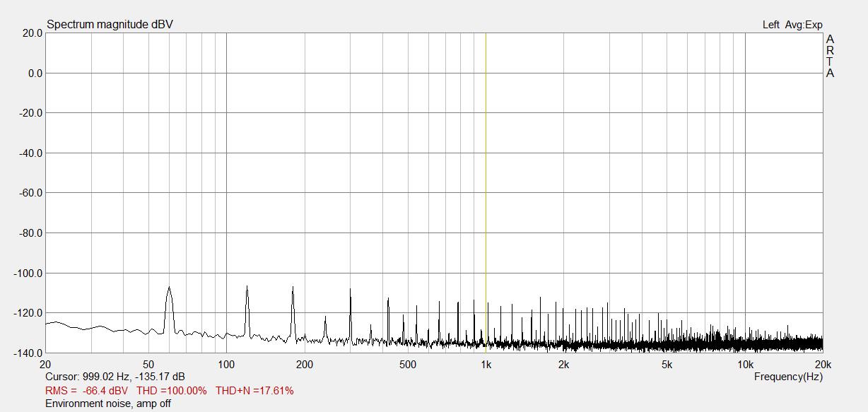Viewport: 868px width, 412px height.
Task: Click the -60.0 magnitude axis label
Action: click(x=30, y=193)
